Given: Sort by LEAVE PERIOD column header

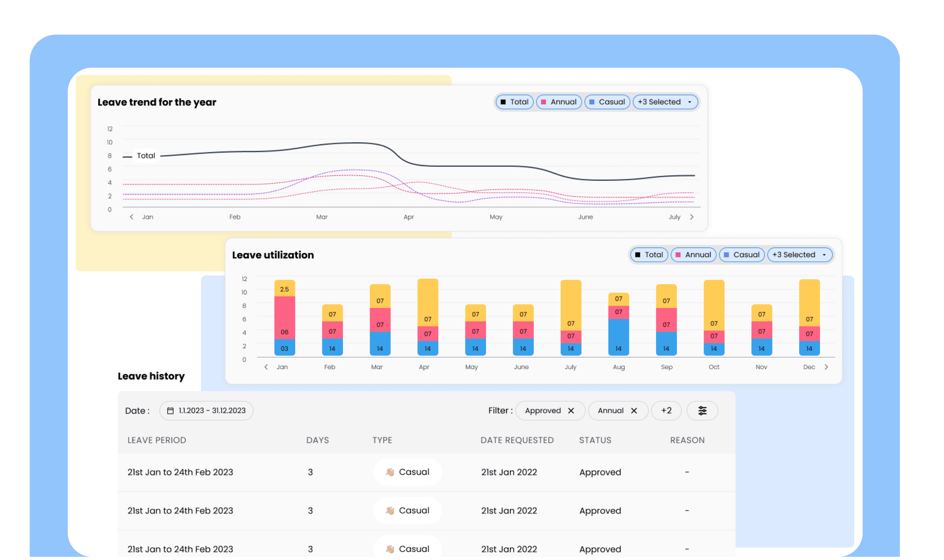Looking at the screenshot, I should 157,440.
